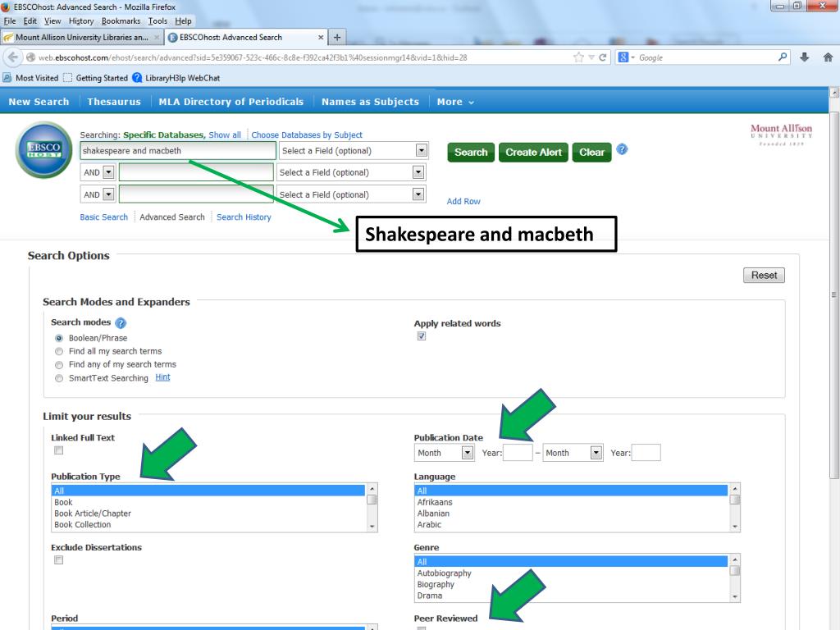Open the Getting Started bookmark

tap(96, 78)
